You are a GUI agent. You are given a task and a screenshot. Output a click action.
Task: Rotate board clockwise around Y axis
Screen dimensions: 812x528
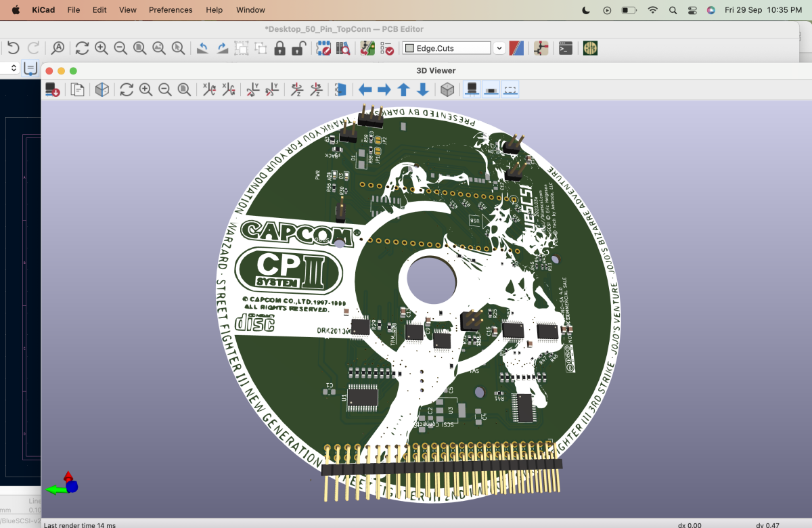[x=253, y=89]
